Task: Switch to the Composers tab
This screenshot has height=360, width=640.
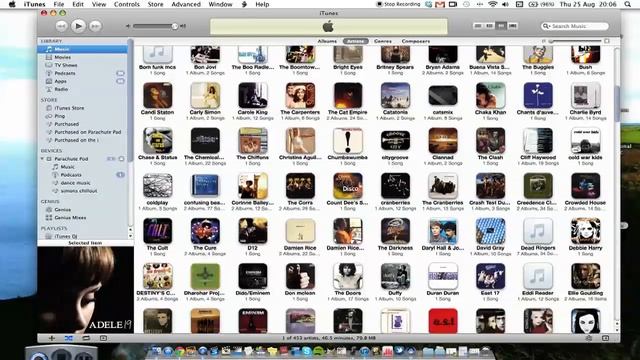Action: (x=416, y=41)
